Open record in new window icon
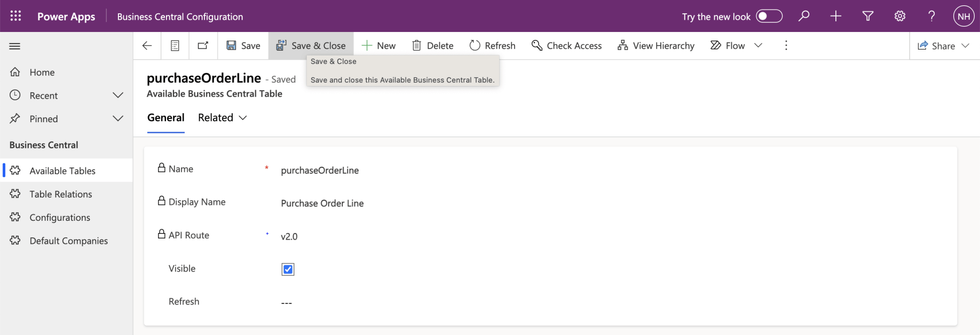 (203, 46)
